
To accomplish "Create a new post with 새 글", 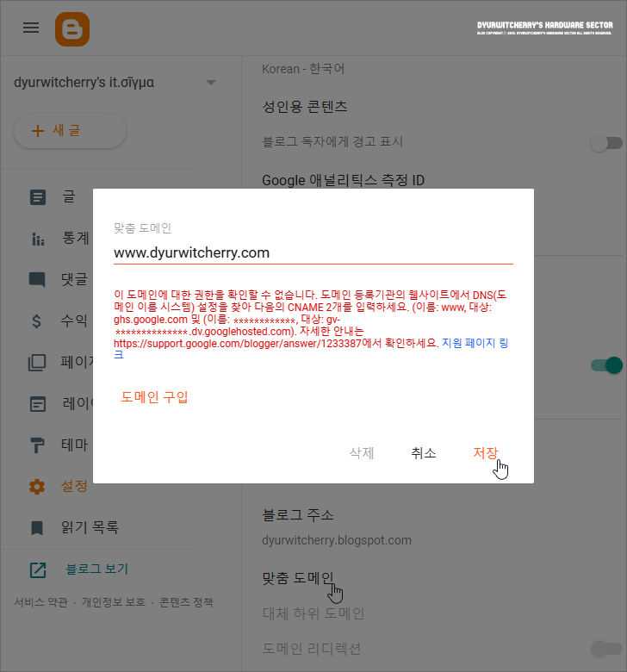I will point(70,131).
